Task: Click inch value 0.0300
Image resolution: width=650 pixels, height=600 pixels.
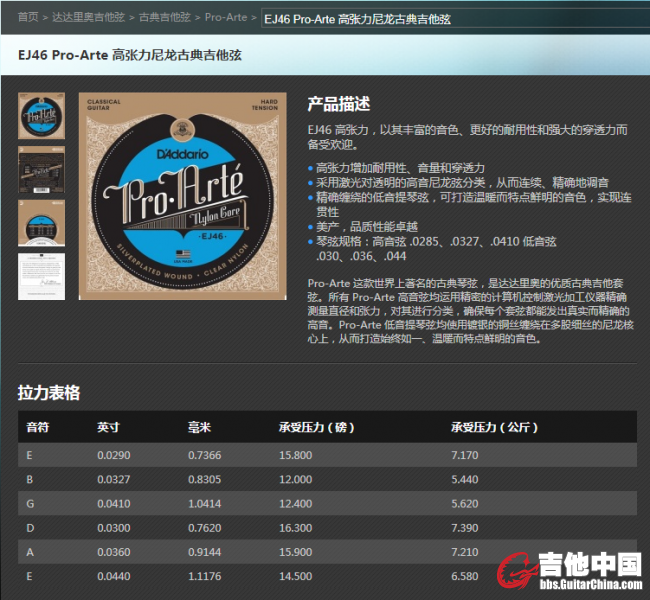Action: [x=114, y=528]
